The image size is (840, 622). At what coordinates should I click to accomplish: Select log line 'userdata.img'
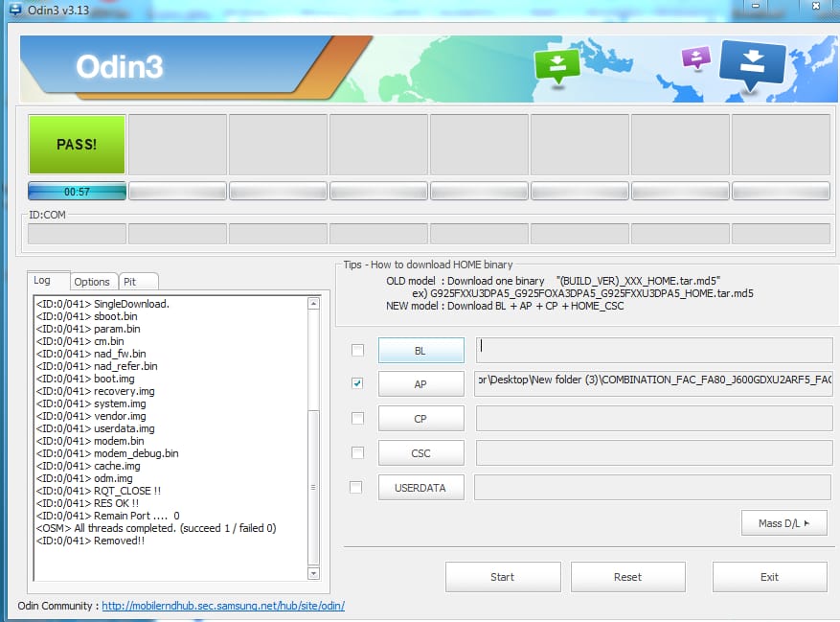pos(96,427)
